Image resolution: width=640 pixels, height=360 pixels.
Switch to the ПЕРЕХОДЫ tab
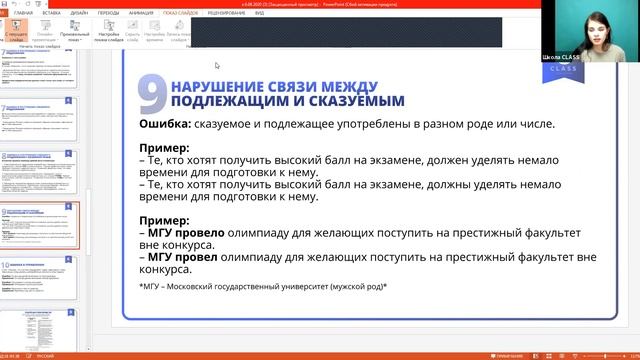pyautogui.click(x=109, y=13)
